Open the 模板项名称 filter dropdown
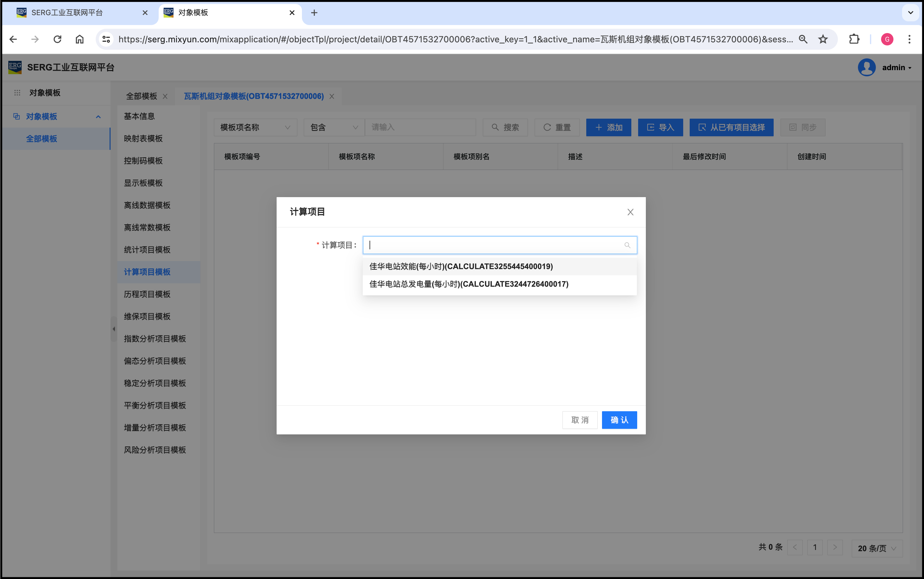This screenshot has width=924, height=579. click(x=255, y=128)
